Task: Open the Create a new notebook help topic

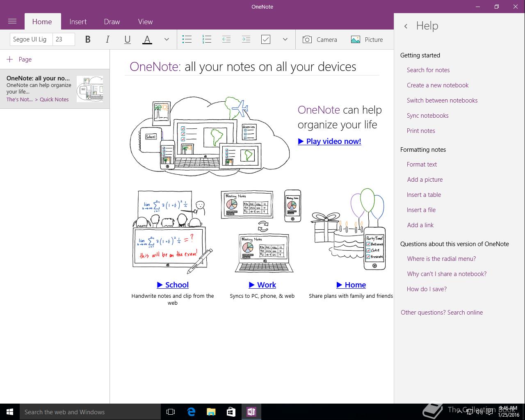Action: [x=438, y=85]
